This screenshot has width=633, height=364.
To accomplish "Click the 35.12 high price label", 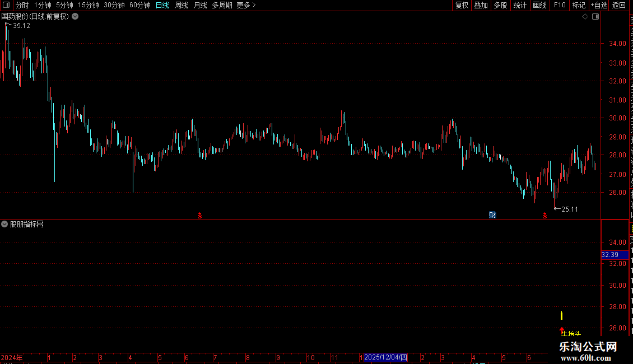I will point(21,26).
